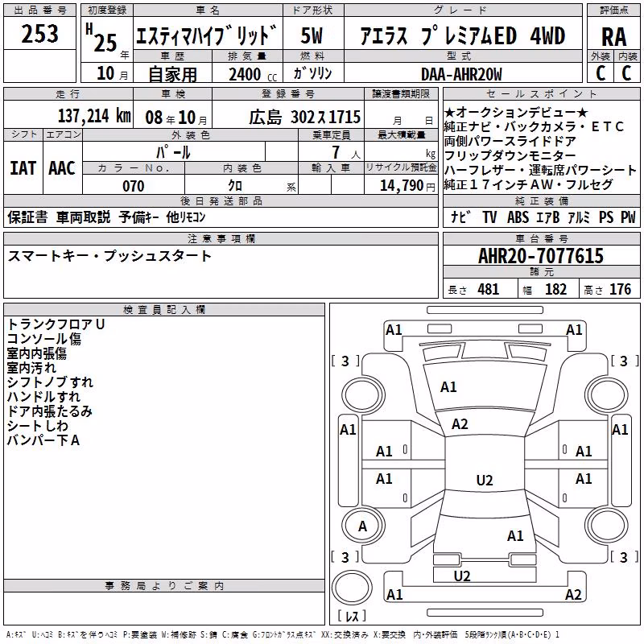This screenshot has width=644, height=644.
Task: Click A2 mark on windshield diagram
Action: pyautogui.click(x=460, y=424)
